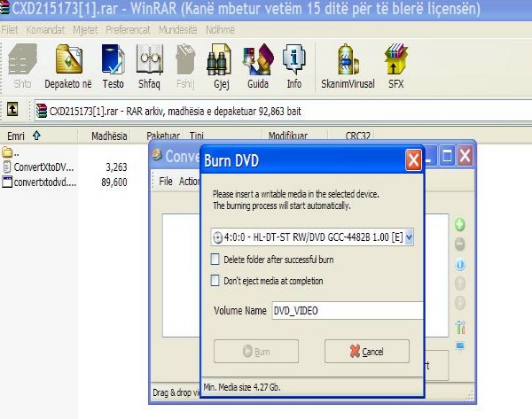Open the Ndihmë menu

click(x=220, y=30)
